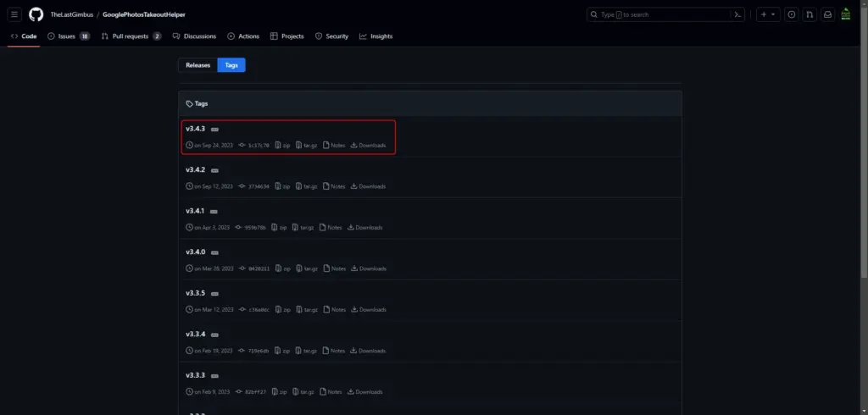Open GooglePhotosTakeoutHelper repository link

[144, 15]
